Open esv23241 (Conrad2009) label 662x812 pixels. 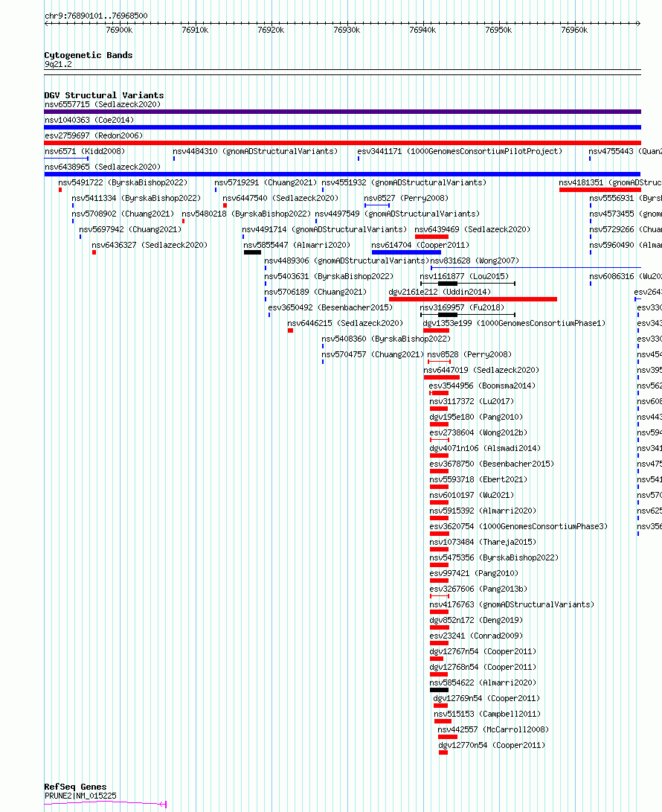point(477,636)
